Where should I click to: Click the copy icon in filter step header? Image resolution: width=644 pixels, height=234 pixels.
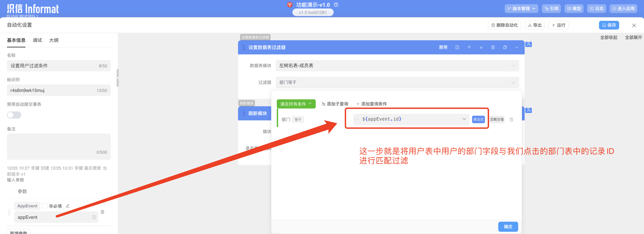coord(505,47)
